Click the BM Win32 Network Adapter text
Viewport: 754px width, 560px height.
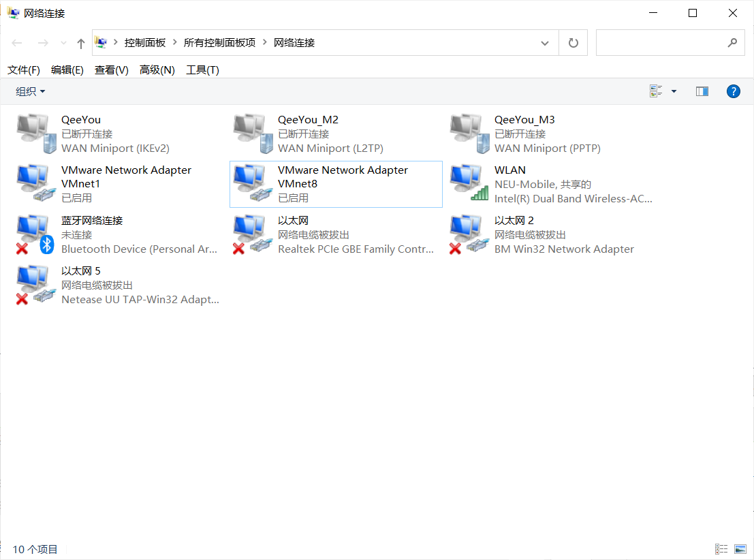[x=564, y=249]
